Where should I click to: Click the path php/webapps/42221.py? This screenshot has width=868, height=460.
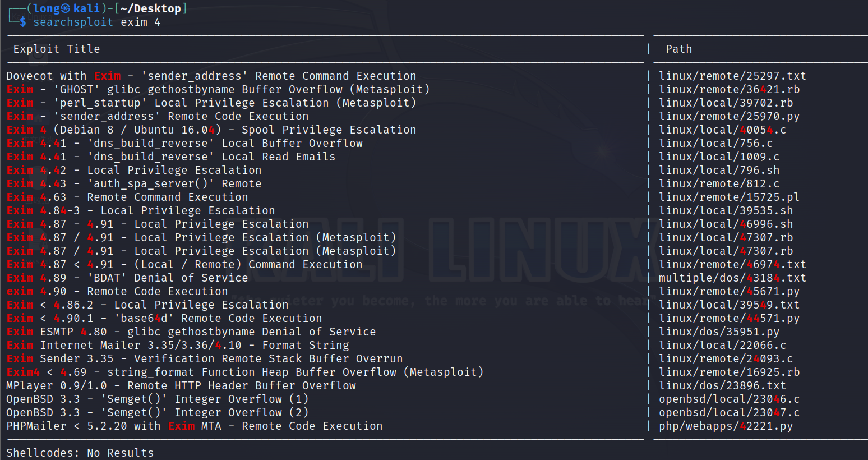point(726,426)
